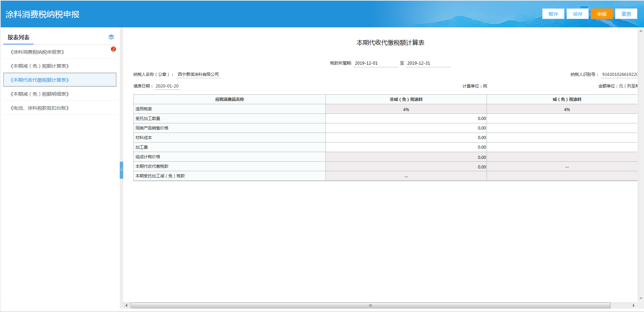Viewport: 644px width, 312px height.
Task: Submit the form with the 申报 button
Action: [602, 14]
